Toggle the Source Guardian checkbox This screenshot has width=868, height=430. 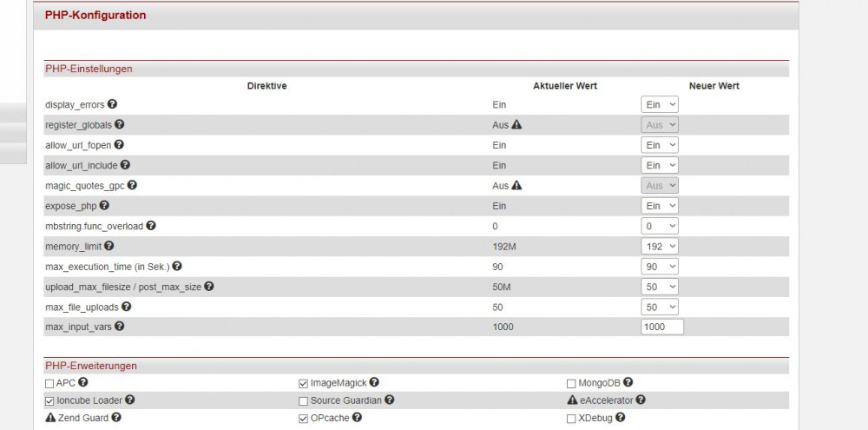(x=303, y=401)
